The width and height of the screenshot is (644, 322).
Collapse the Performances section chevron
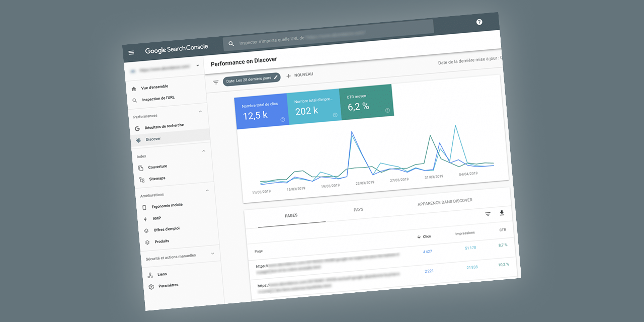[x=200, y=112]
